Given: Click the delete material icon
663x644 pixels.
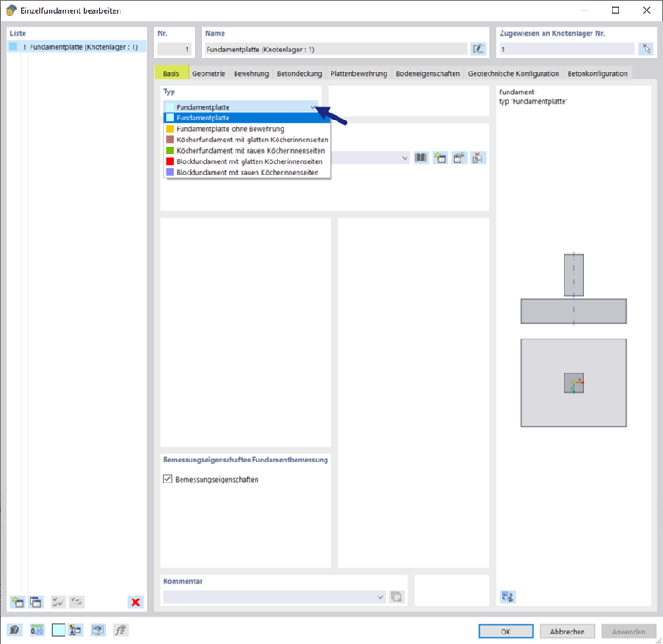Looking at the screenshot, I should click(x=478, y=158).
